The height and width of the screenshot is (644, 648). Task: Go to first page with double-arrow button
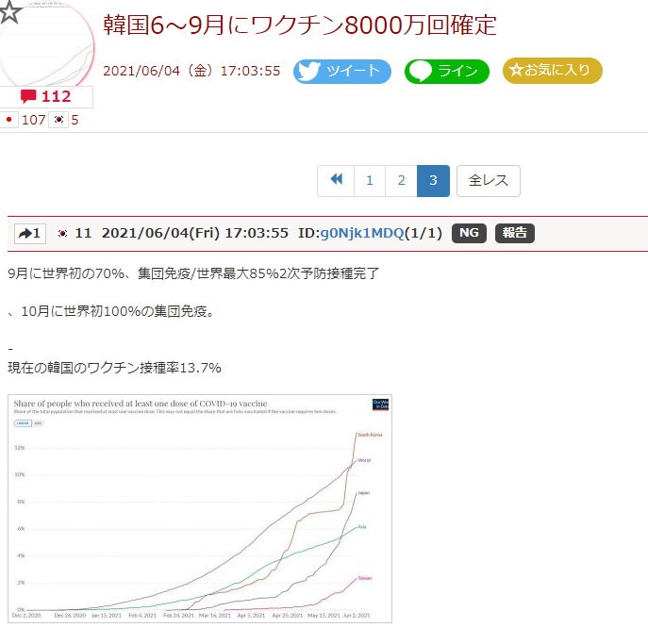point(336,181)
